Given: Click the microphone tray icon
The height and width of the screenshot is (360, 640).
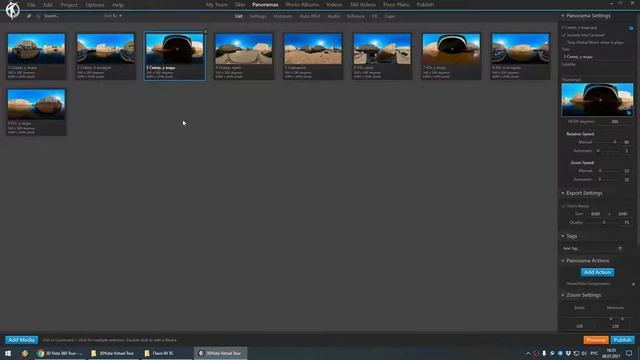Looking at the screenshot, I should pos(544,353).
